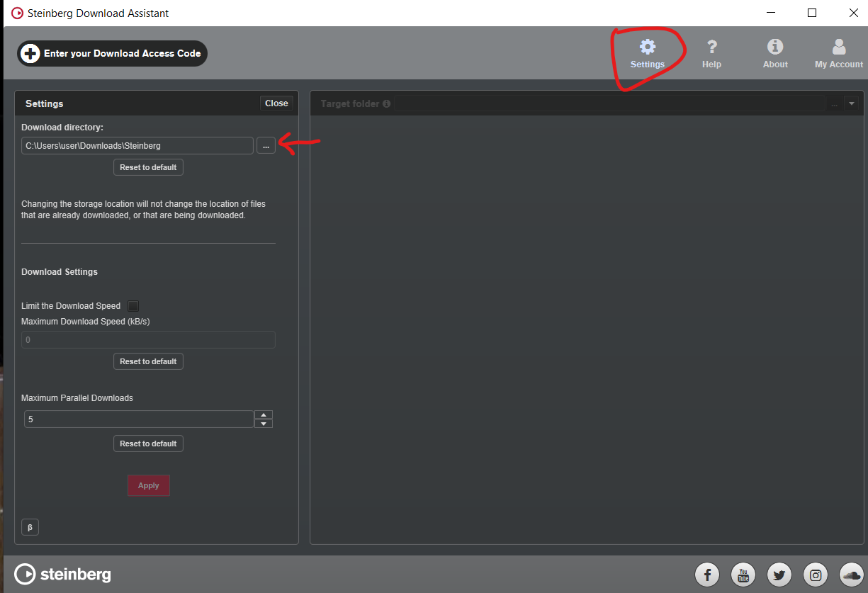Increase the Maximum Parallel Downloads value
The width and height of the screenshot is (868, 593).
click(x=264, y=415)
